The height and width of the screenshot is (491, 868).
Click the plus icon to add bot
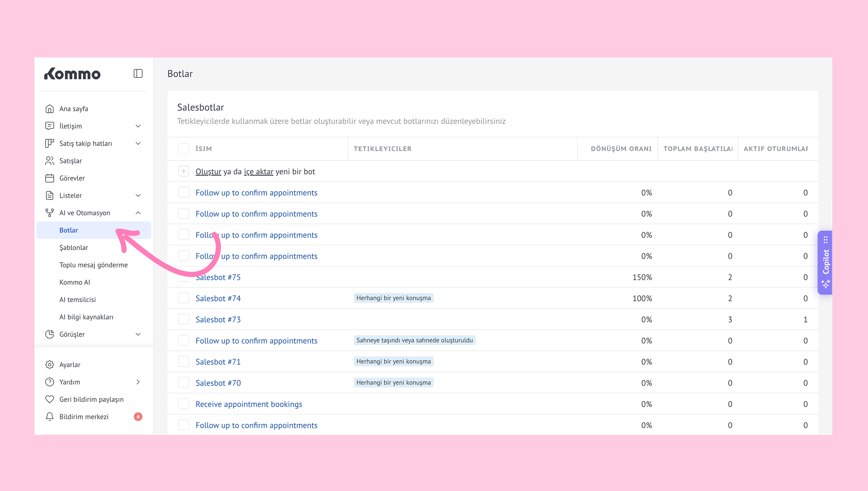[183, 171]
